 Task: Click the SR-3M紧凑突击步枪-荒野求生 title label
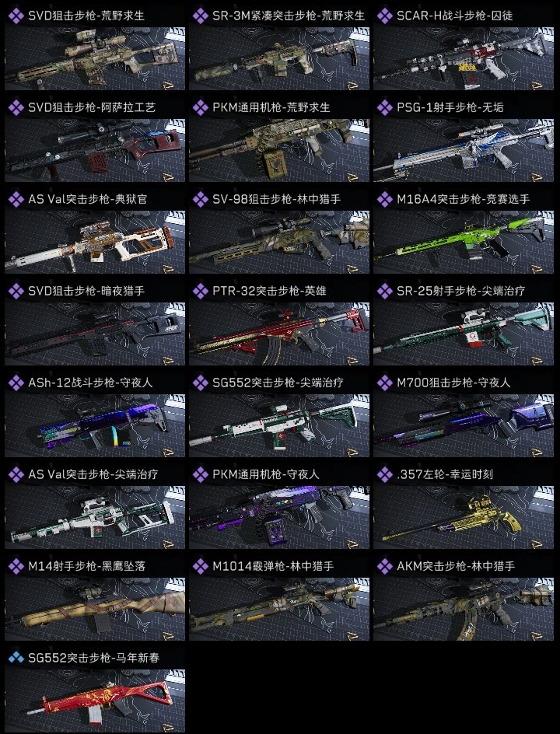(289, 16)
